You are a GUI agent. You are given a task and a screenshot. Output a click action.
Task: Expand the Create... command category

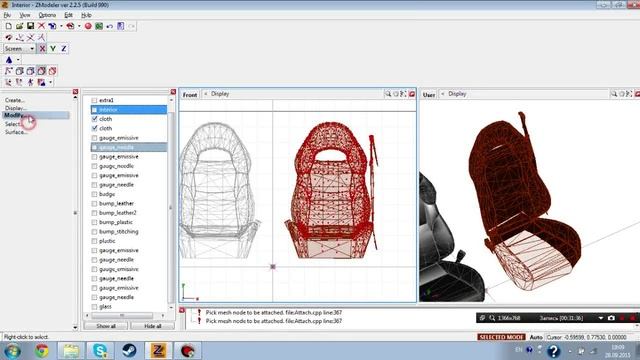[x=15, y=100]
